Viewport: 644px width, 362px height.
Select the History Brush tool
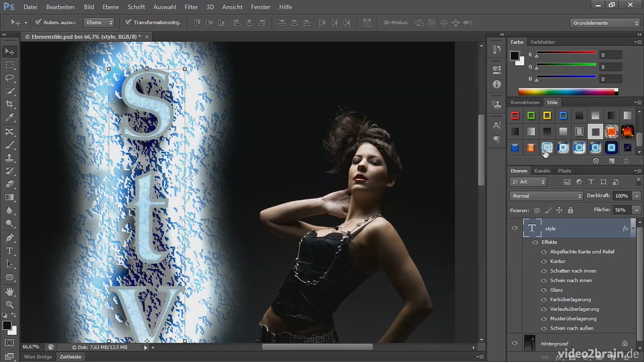(x=10, y=171)
